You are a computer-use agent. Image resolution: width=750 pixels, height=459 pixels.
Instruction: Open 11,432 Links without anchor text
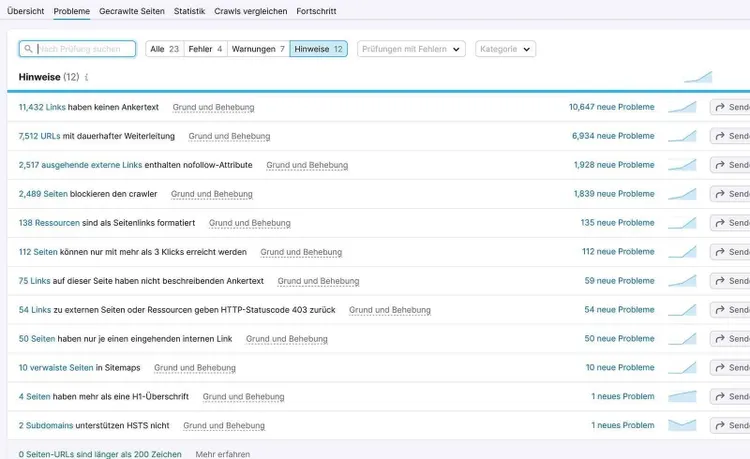point(42,107)
